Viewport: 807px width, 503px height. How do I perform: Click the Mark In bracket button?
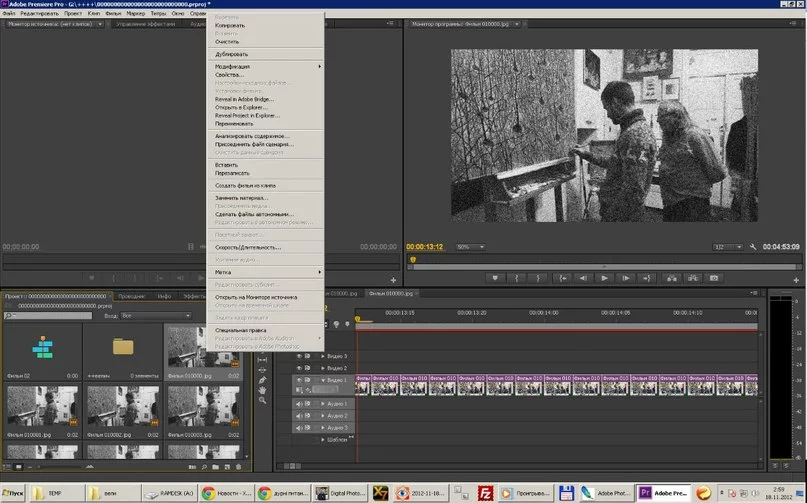[516, 278]
